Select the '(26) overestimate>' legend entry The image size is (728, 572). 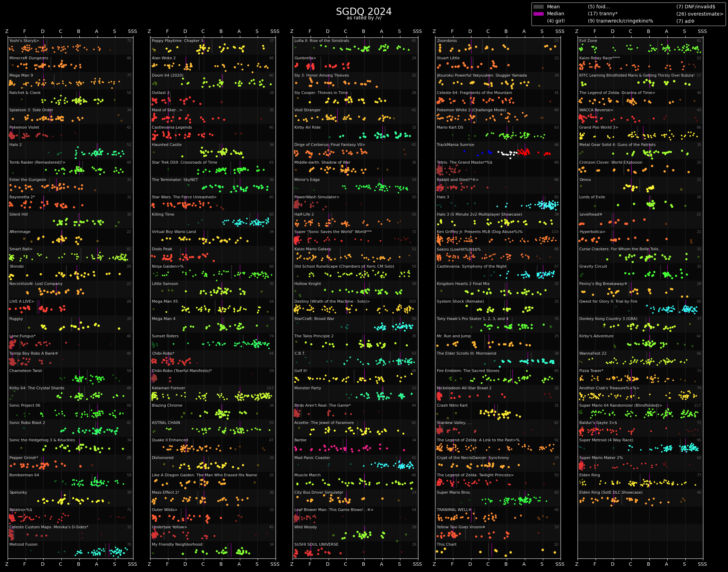(700, 14)
